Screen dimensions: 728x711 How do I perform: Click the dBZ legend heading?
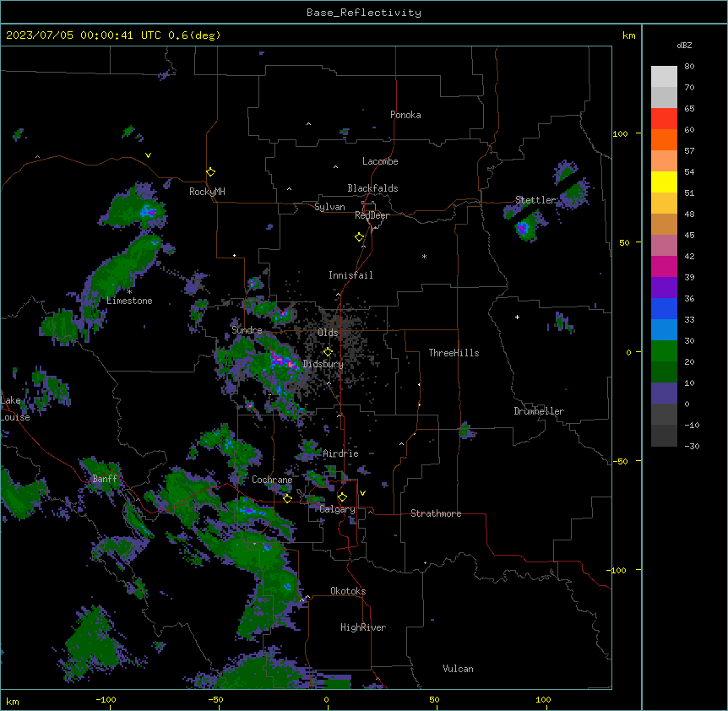click(684, 45)
